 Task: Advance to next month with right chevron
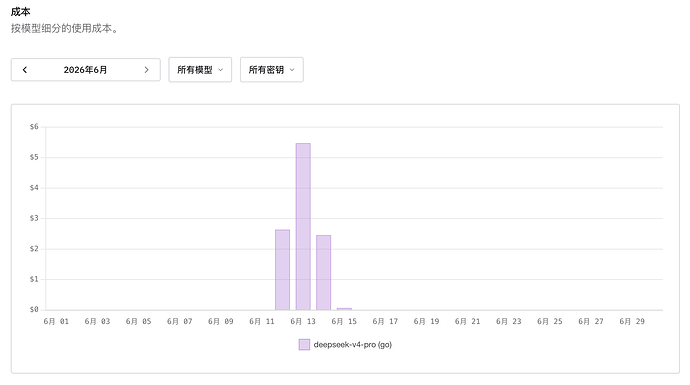coord(147,70)
